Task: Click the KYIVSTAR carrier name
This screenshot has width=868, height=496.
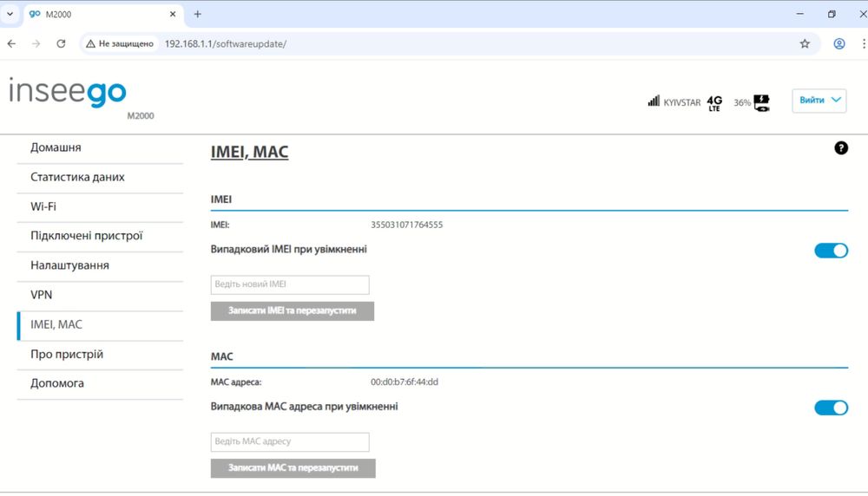Action: pos(682,103)
